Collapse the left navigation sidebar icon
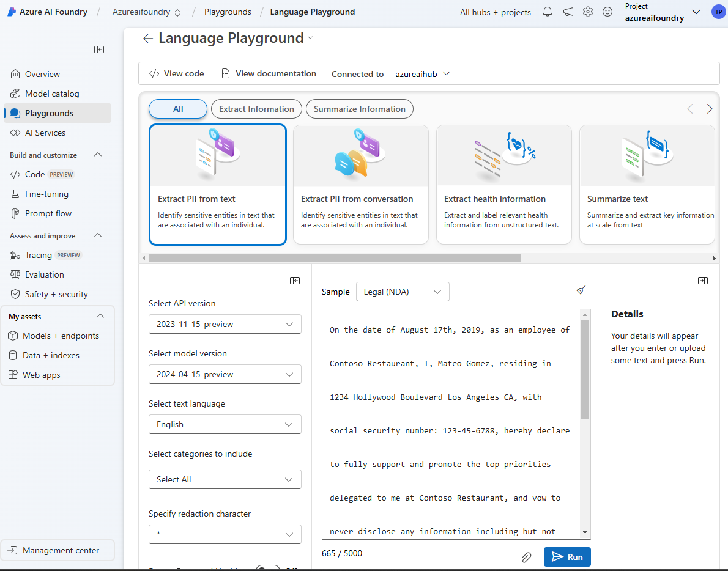This screenshot has width=728, height=571. 99,50
